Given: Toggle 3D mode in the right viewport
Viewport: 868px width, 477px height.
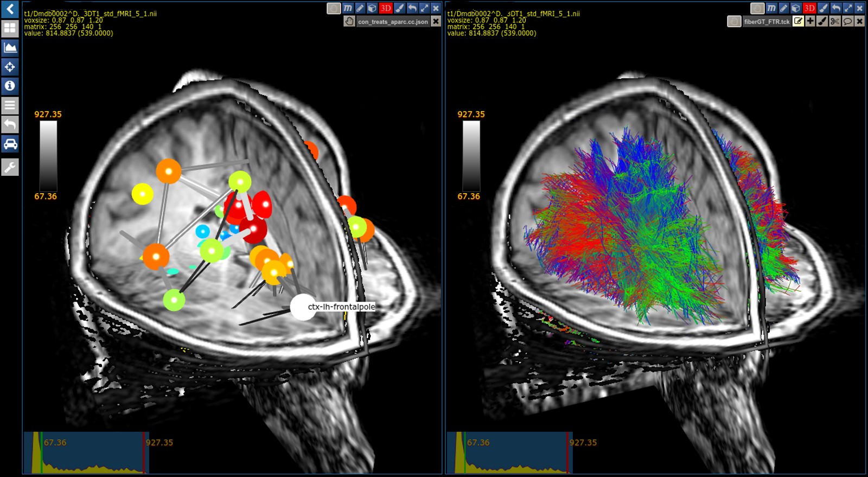Looking at the screenshot, I should 809,8.
